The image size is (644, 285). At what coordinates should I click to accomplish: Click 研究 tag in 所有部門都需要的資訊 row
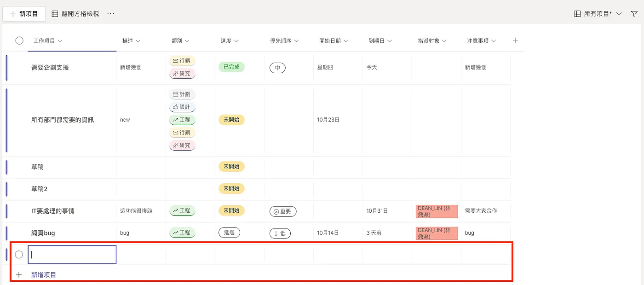(x=182, y=145)
